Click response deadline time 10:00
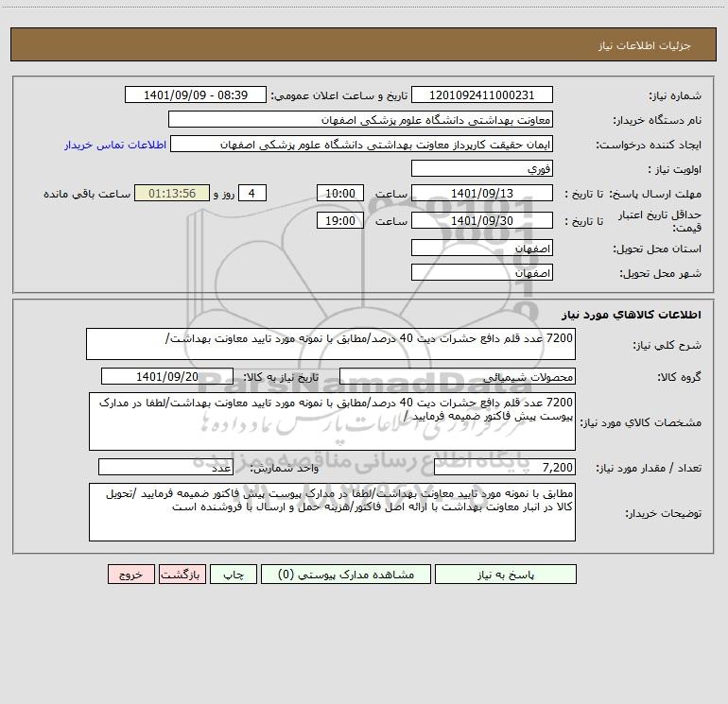728x704 pixels. (x=339, y=193)
